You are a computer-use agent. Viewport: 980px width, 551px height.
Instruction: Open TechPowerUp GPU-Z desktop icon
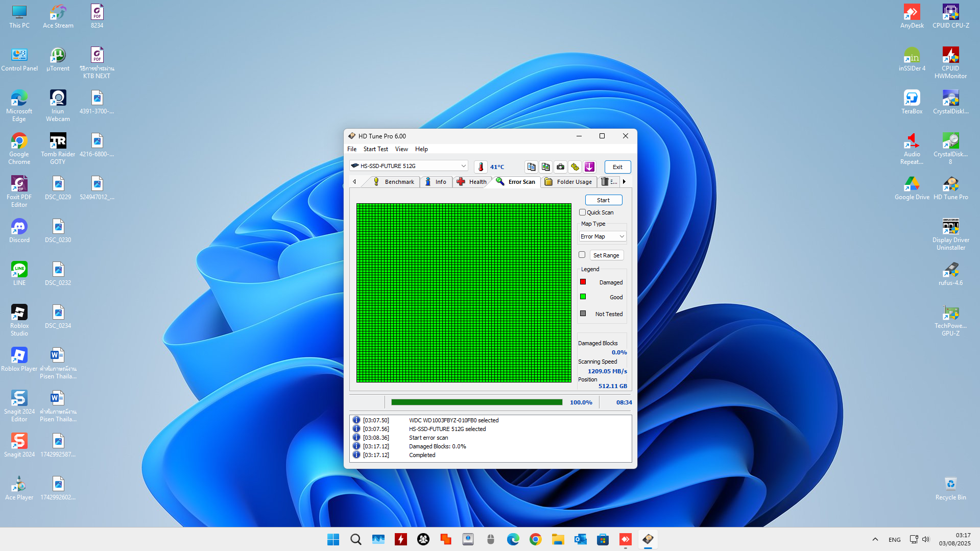point(950,320)
